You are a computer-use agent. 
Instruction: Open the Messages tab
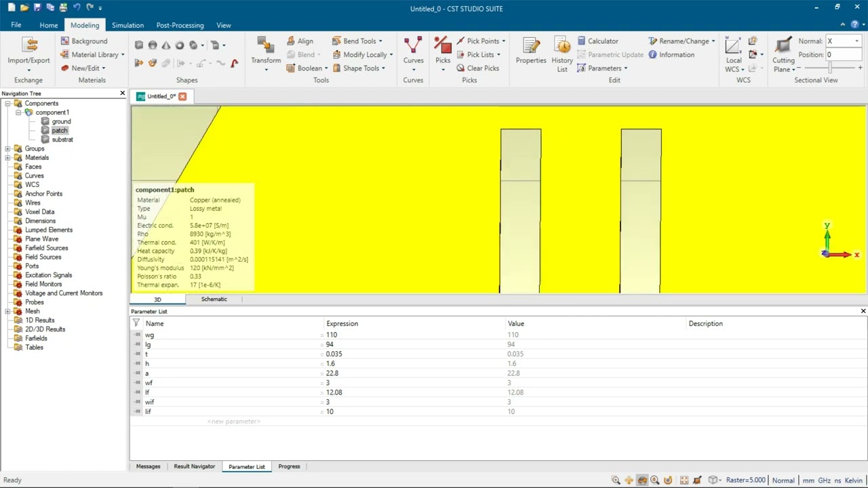point(148,466)
